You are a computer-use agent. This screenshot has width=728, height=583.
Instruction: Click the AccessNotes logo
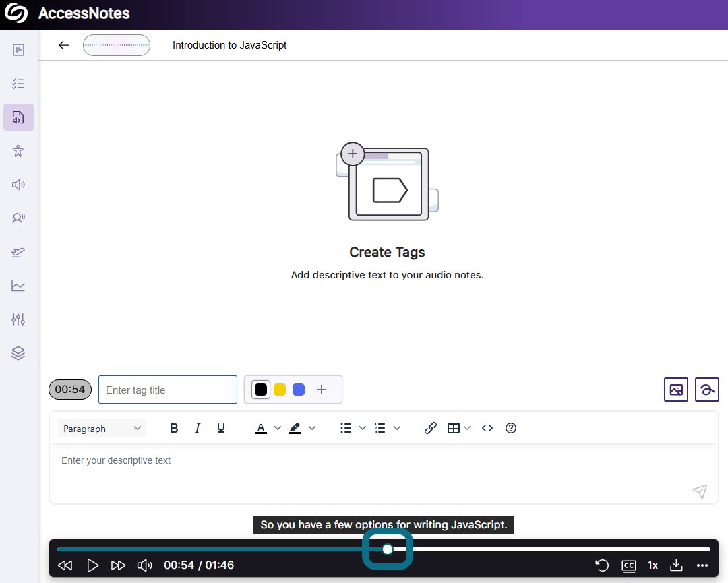(x=16, y=13)
